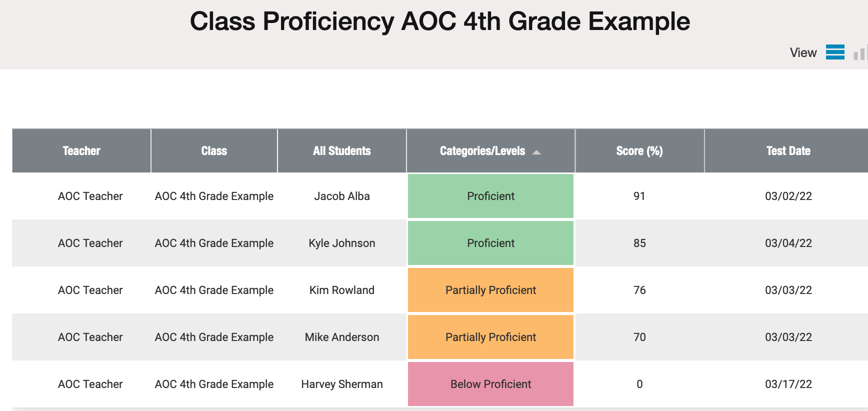Sort by the Score (%) column header
The width and height of the screenshot is (868, 411).
pos(639,151)
